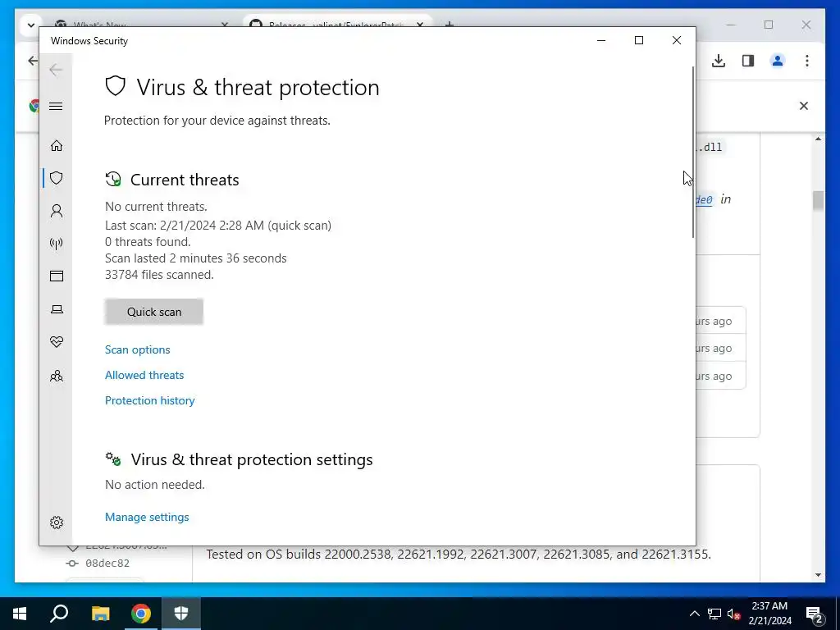Open Allowed threats link
Viewport: 840px width, 630px height.
(144, 375)
